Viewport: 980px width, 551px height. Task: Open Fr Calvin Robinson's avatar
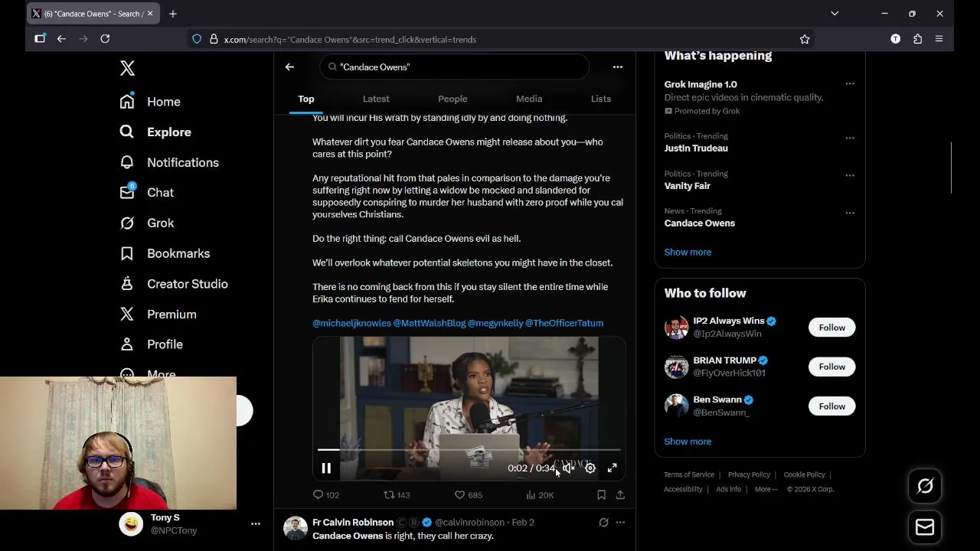click(x=296, y=528)
